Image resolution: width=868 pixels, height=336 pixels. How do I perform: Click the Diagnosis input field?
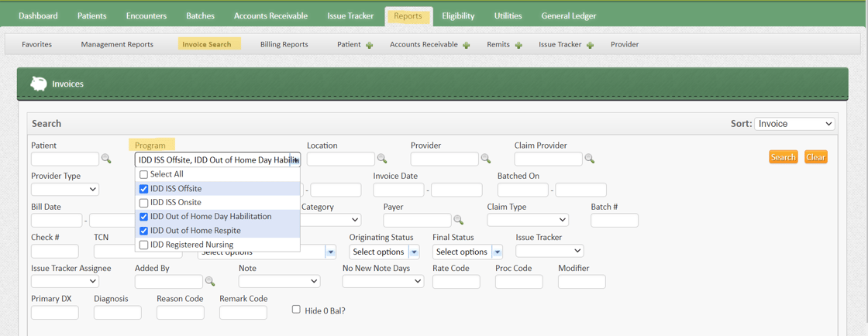point(118,312)
